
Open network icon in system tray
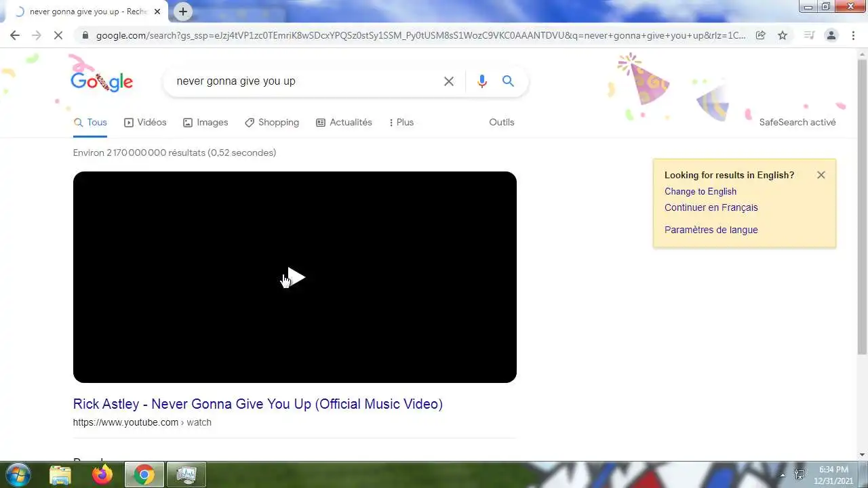[800, 475]
